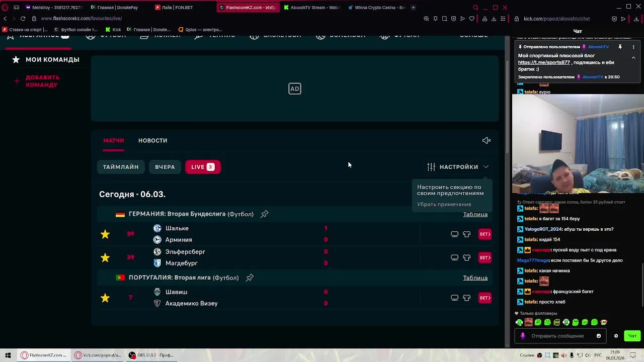Image resolution: width=644 pixels, height=362 pixels.
Task: Open TV broadcast icon for Шавиш match
Action: [454, 298]
